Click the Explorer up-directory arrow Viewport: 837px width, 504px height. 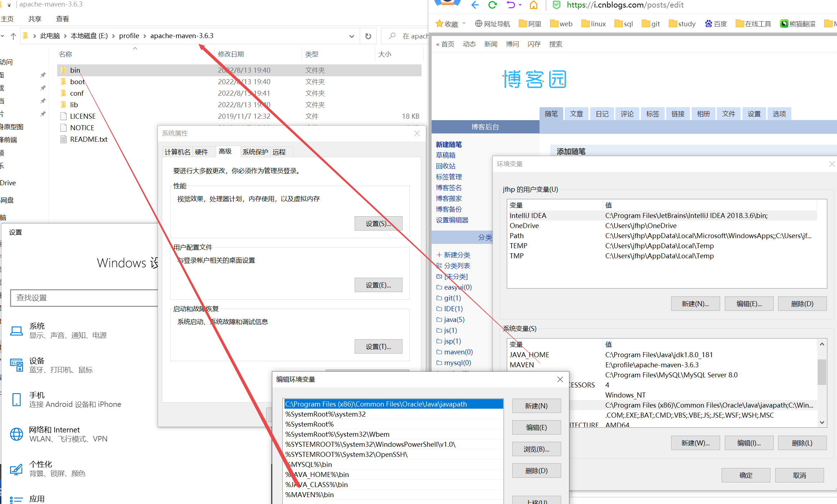tap(13, 36)
